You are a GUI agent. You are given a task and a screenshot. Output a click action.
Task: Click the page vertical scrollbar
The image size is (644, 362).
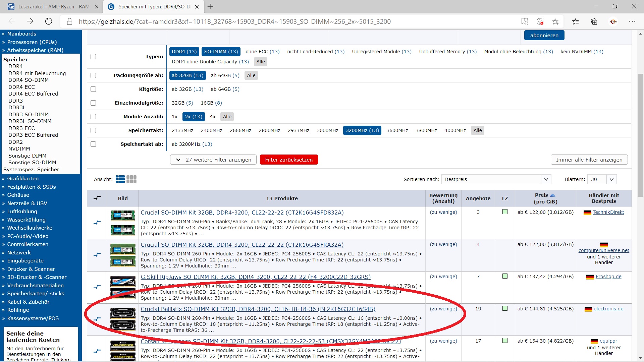[640, 134]
